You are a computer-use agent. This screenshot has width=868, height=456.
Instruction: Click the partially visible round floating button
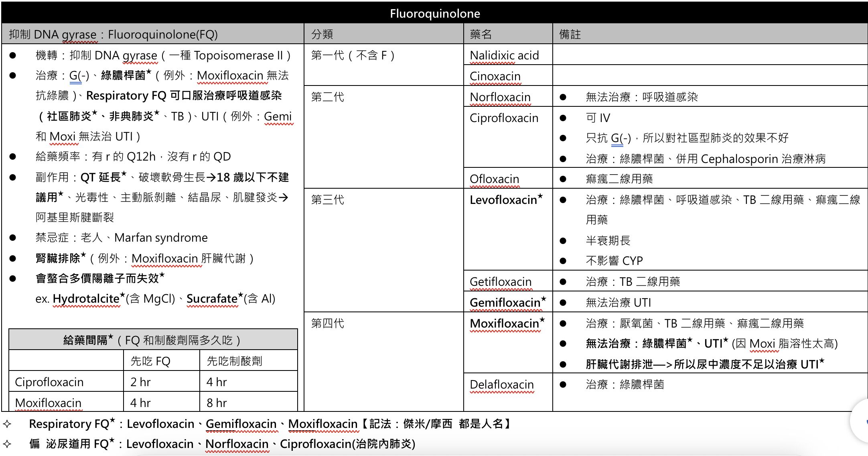point(861,421)
